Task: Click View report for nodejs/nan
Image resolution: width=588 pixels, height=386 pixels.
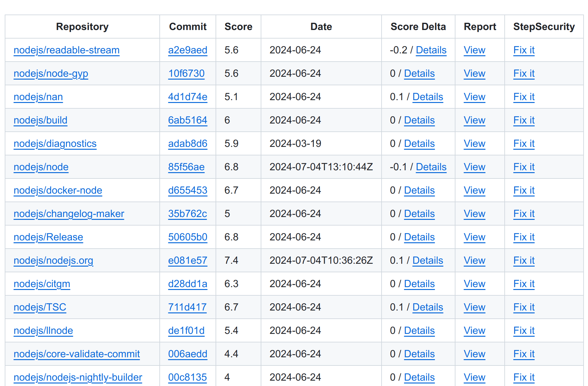Action: tap(474, 97)
